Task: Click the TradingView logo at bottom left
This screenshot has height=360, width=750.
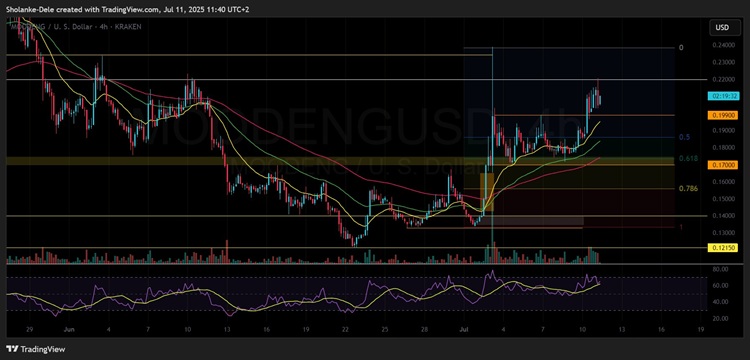Action: tap(36, 349)
